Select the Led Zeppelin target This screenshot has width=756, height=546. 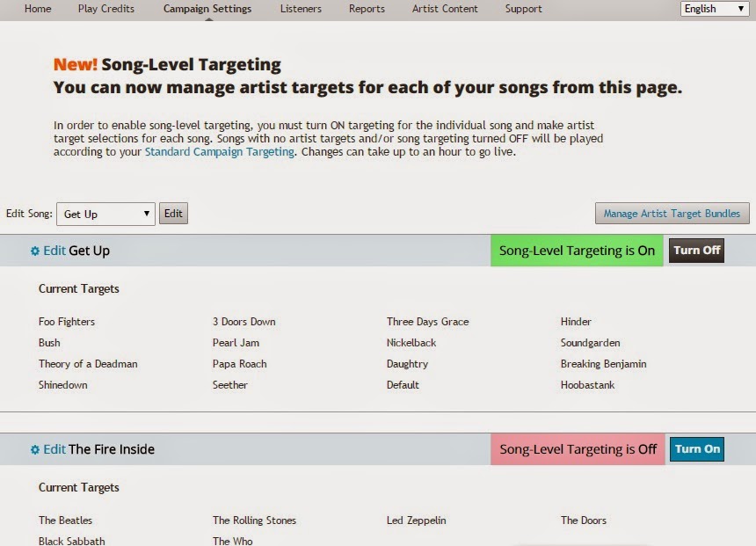pos(416,521)
